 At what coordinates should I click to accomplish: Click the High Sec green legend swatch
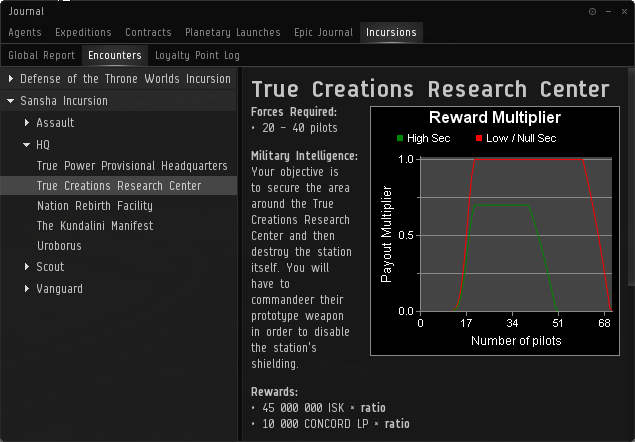400,138
